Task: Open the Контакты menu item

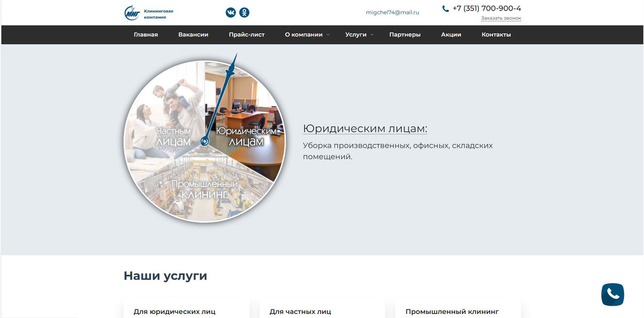Action: click(x=496, y=35)
